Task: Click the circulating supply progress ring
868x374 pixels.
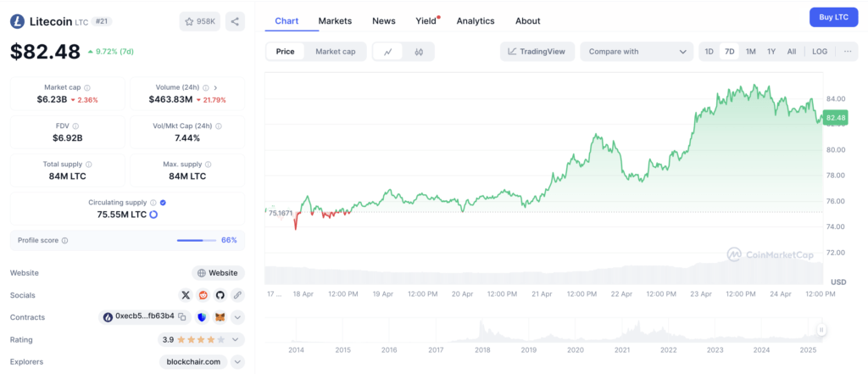Action: point(154,215)
